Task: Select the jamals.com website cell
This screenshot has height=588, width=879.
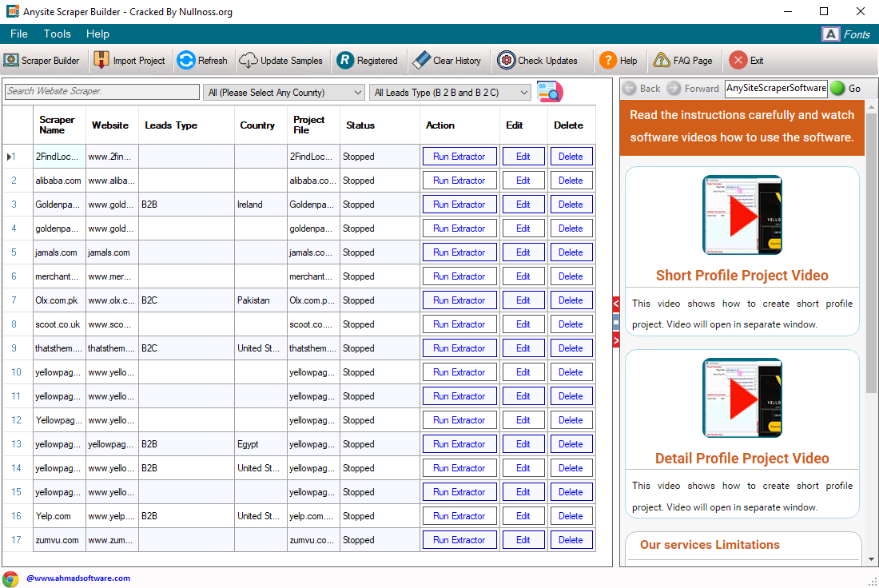Action: point(112,252)
